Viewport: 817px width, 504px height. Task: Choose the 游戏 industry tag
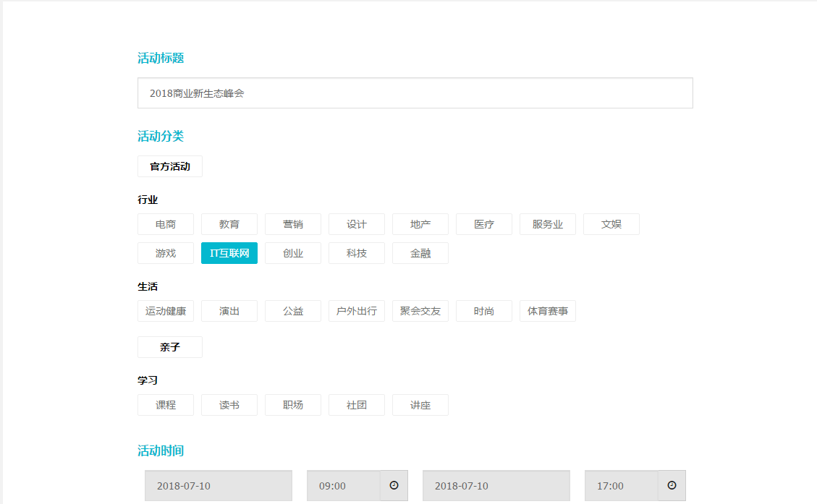pos(166,253)
